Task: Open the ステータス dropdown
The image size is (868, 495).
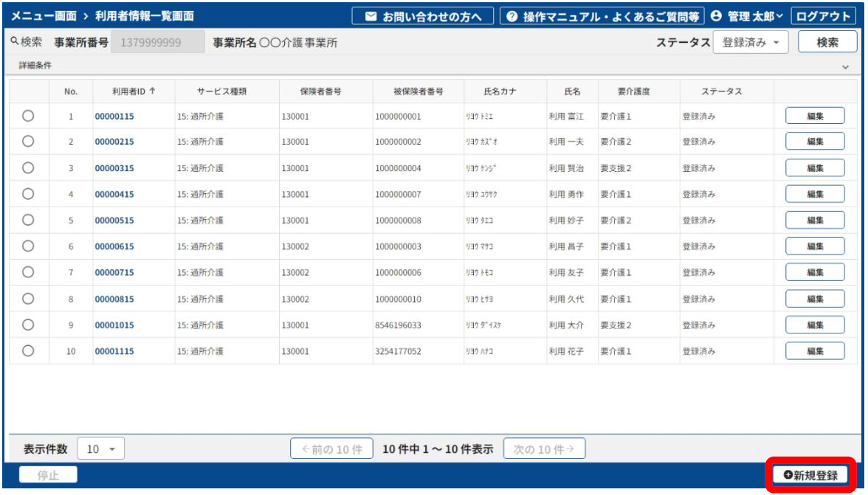Action: click(x=751, y=42)
